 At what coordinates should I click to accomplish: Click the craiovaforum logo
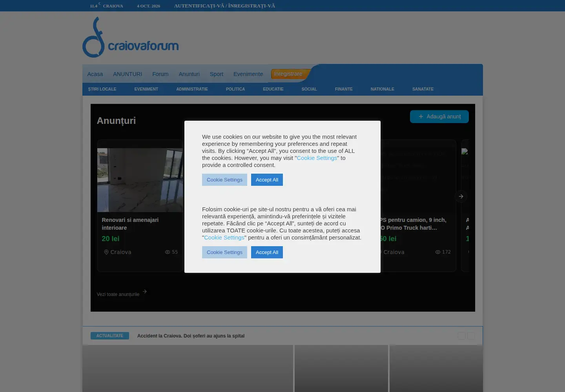tap(130, 37)
